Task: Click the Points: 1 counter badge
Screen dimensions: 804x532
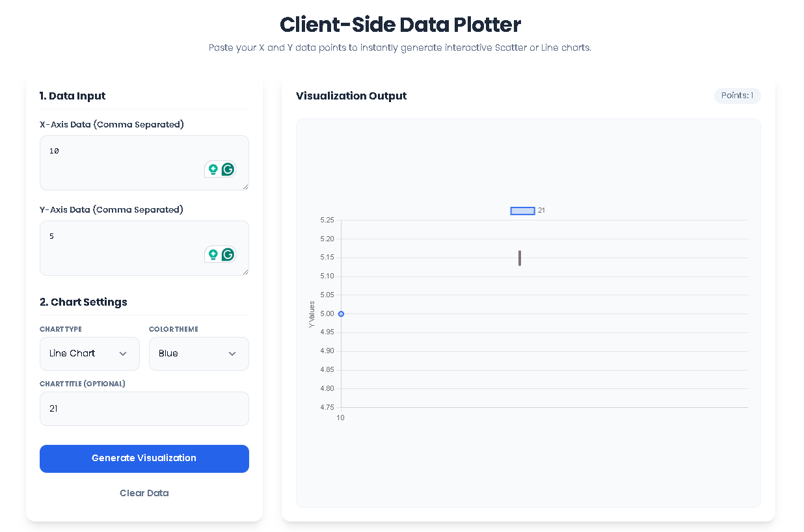Action: click(x=737, y=96)
